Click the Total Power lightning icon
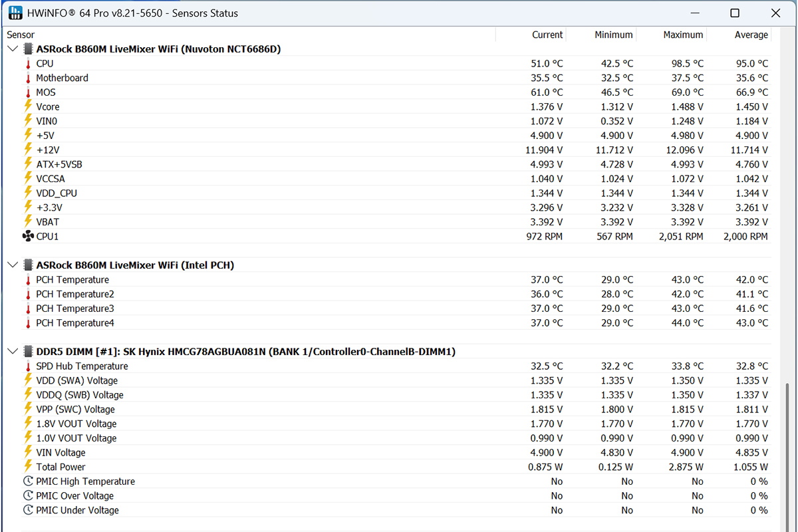Image resolution: width=798 pixels, height=532 pixels. (x=28, y=467)
